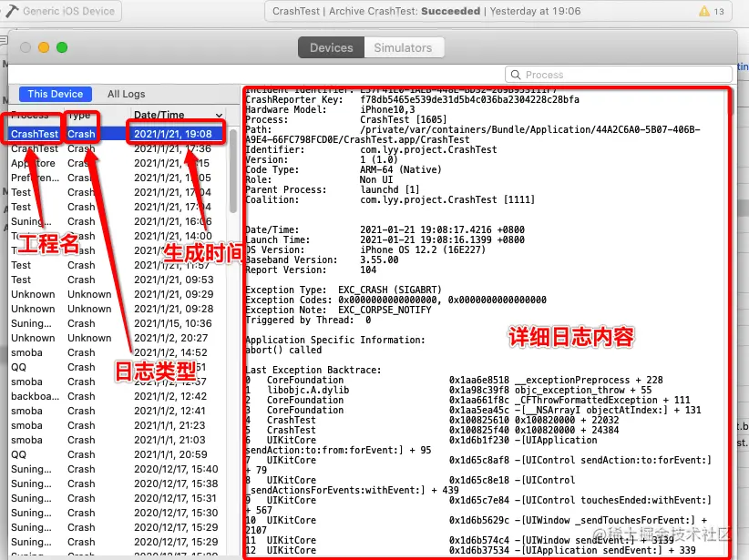The height and width of the screenshot is (560, 749).
Task: Select Suning crash log dated 2020/12/17, 15:40
Action: 117,469
